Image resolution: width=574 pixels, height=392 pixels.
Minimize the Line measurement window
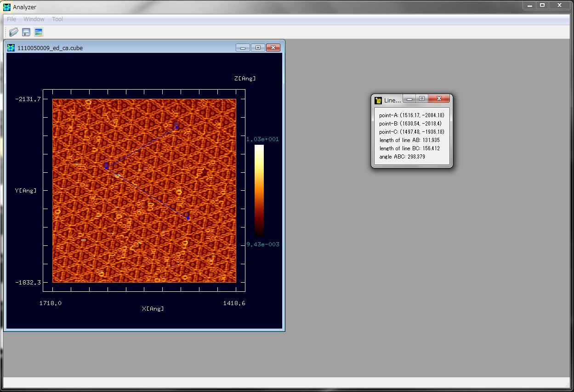[x=409, y=99]
